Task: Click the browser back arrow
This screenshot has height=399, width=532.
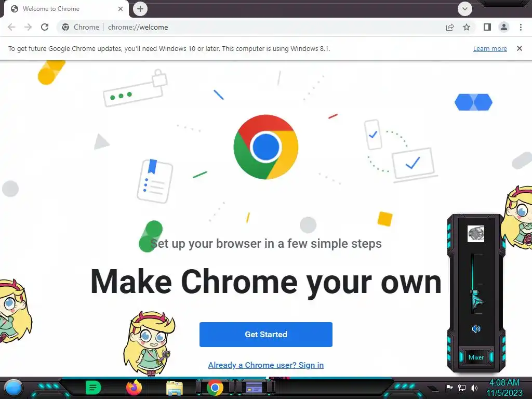Action: (x=11, y=27)
